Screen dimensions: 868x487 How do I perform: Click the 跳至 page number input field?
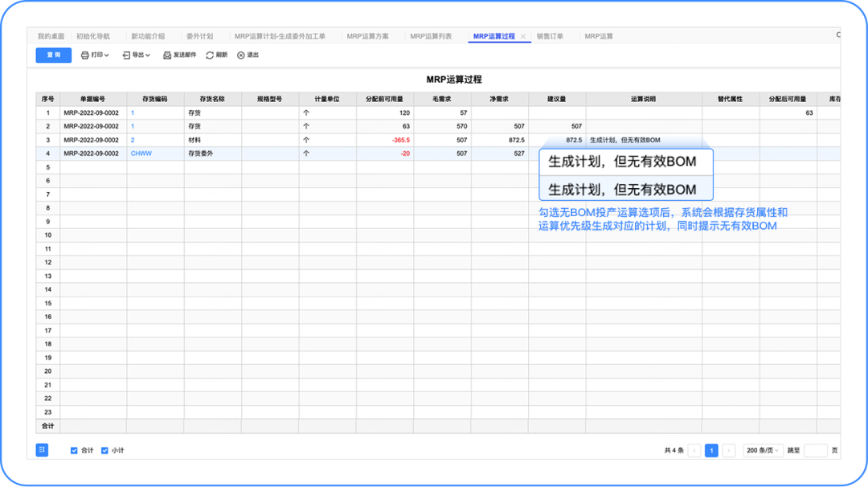tap(816, 451)
